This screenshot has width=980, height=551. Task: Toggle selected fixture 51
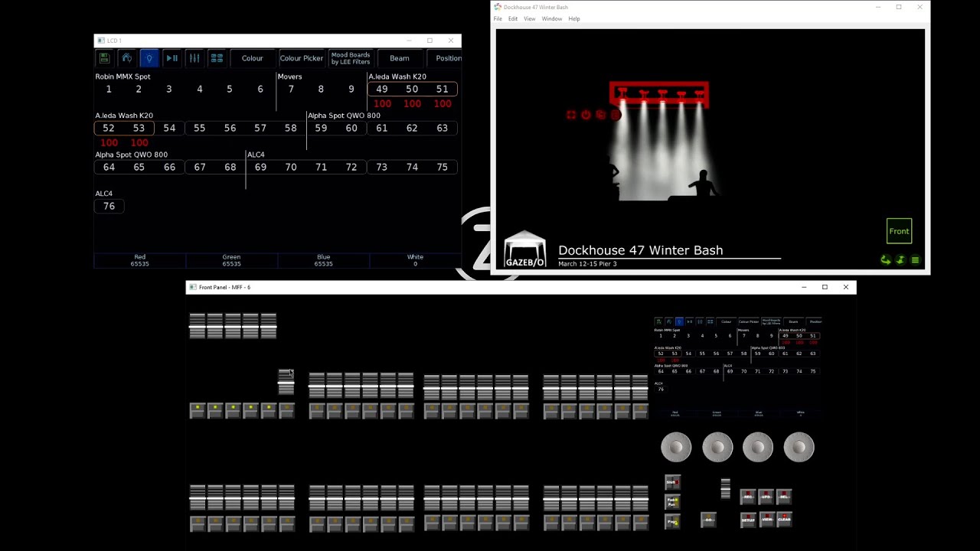coord(443,90)
